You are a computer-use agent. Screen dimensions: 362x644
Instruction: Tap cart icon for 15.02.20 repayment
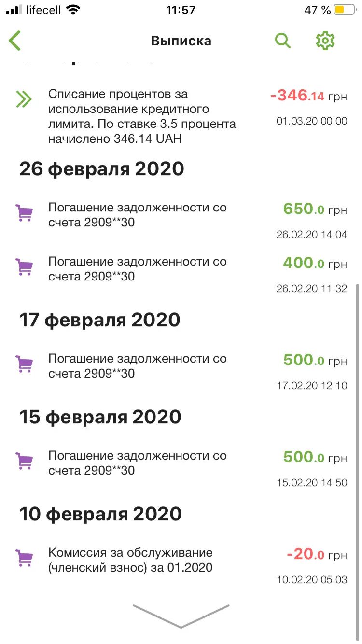pos(24,461)
